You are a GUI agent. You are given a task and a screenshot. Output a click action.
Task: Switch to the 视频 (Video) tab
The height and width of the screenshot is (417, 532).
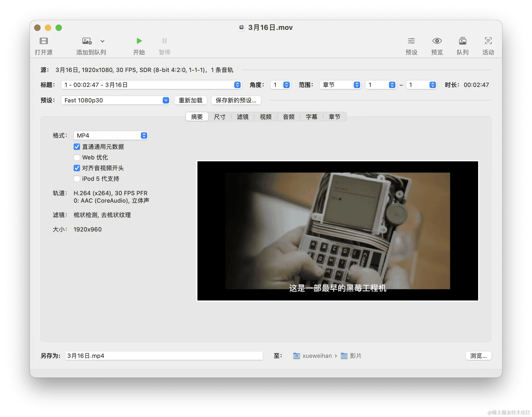[265, 117]
